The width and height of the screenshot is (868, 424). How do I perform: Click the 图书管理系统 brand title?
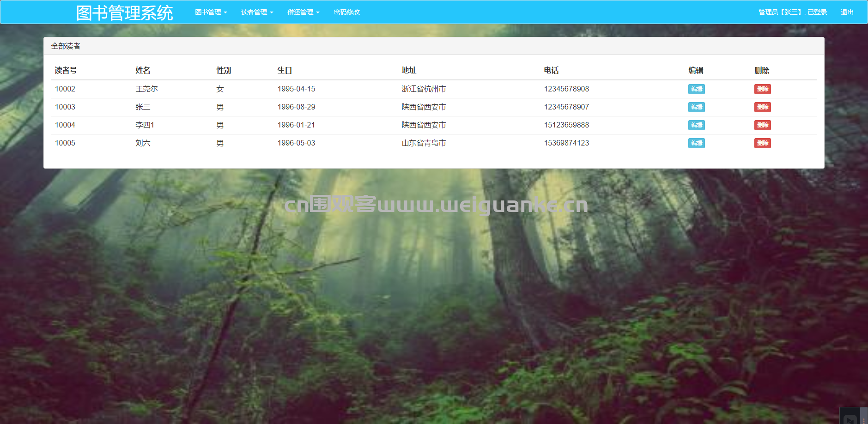click(125, 13)
